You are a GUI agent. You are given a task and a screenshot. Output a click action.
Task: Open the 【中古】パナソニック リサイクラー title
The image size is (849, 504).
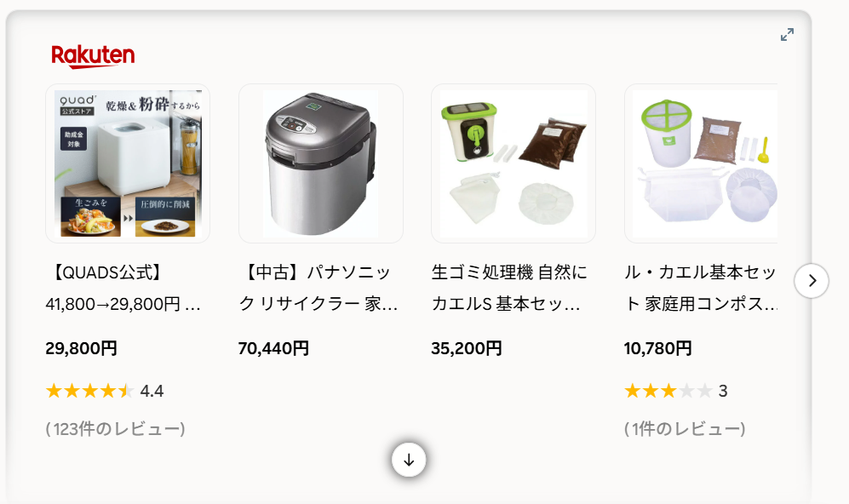pos(318,288)
